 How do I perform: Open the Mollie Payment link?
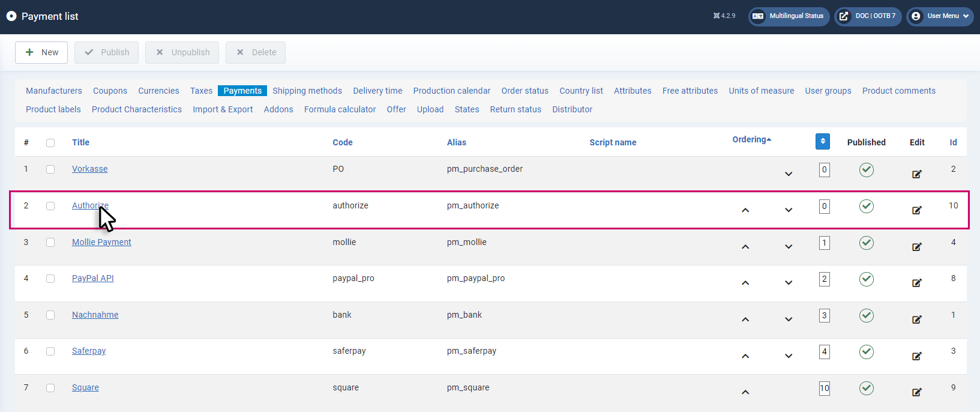[101, 242]
